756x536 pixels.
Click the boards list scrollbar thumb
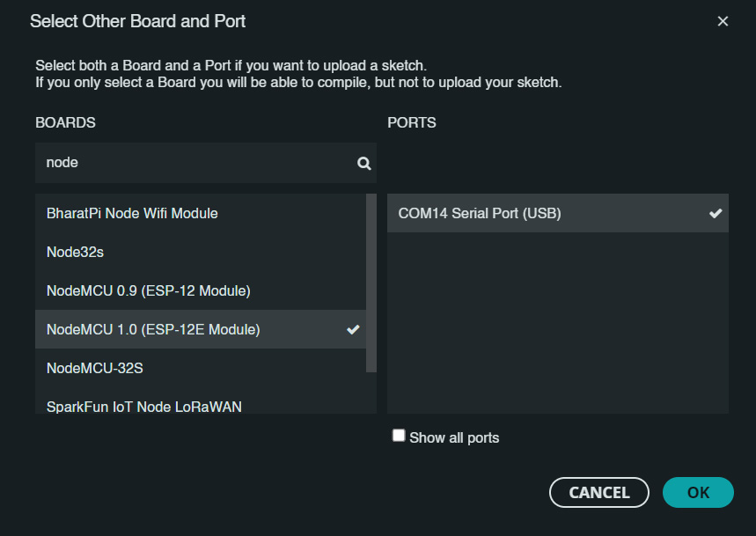pos(371,283)
